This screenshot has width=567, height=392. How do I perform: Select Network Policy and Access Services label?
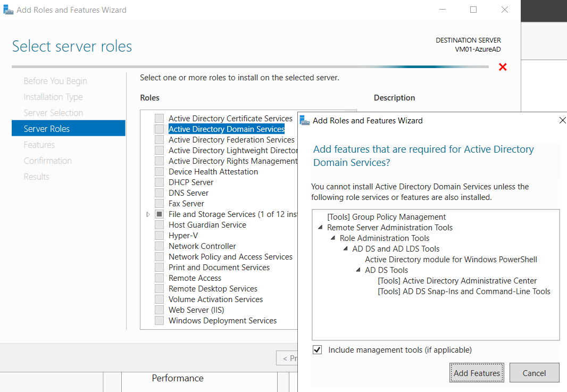(230, 257)
